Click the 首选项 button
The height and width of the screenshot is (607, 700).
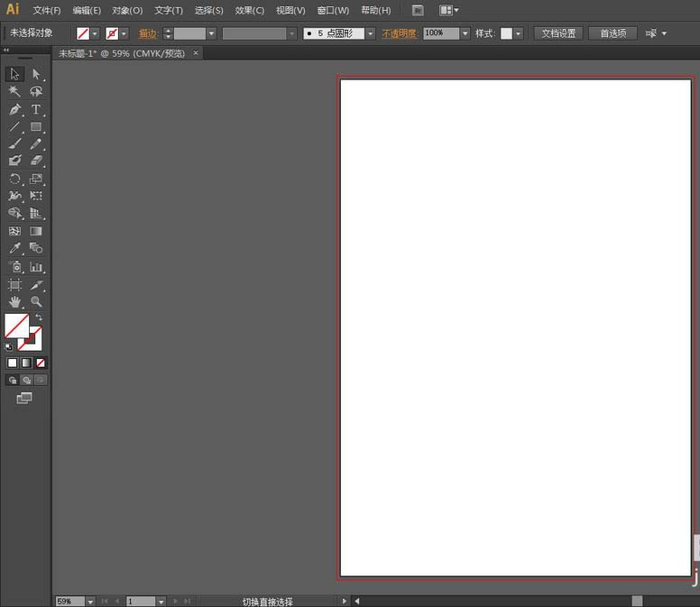coord(612,33)
